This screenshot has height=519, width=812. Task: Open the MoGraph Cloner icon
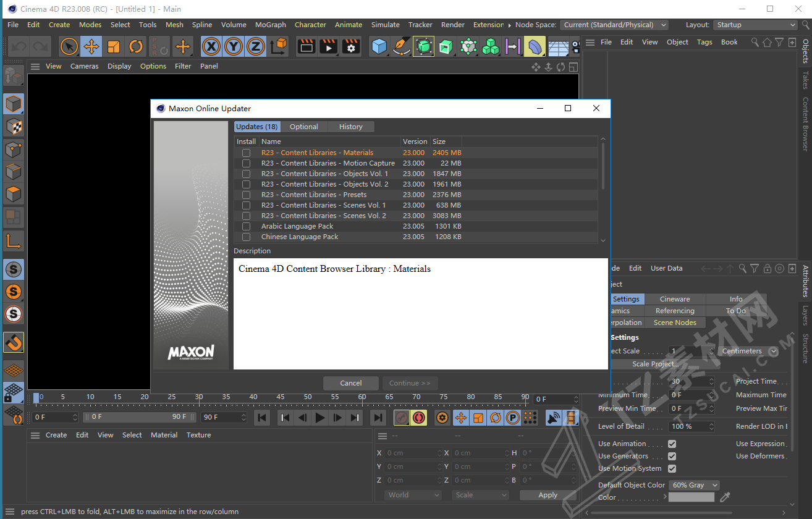491,46
